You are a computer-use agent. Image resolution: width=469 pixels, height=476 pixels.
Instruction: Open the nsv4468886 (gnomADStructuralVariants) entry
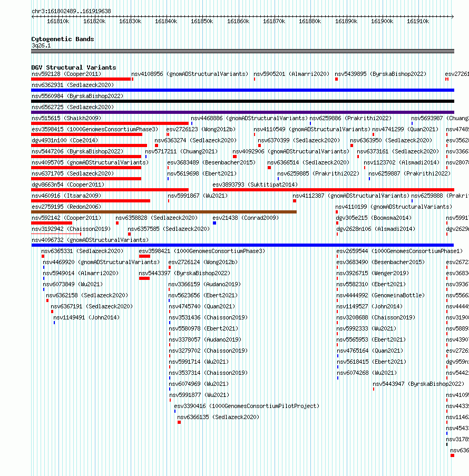(x=249, y=118)
